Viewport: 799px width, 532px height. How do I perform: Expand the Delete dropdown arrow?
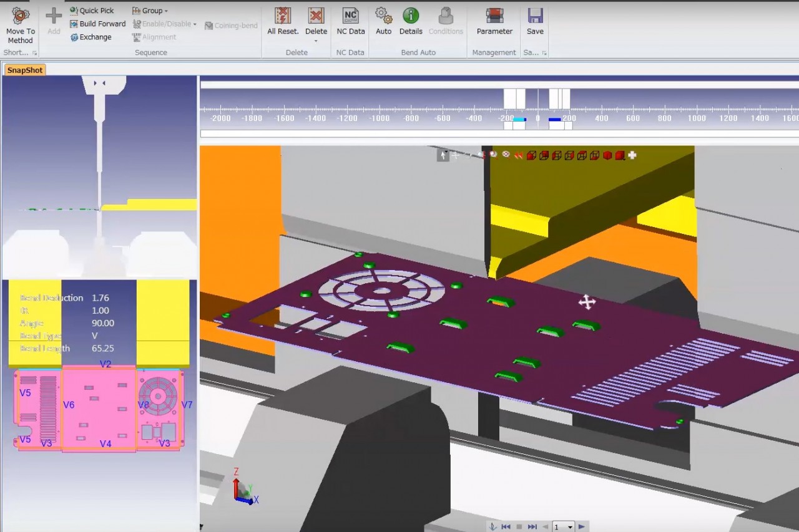pyautogui.click(x=316, y=41)
